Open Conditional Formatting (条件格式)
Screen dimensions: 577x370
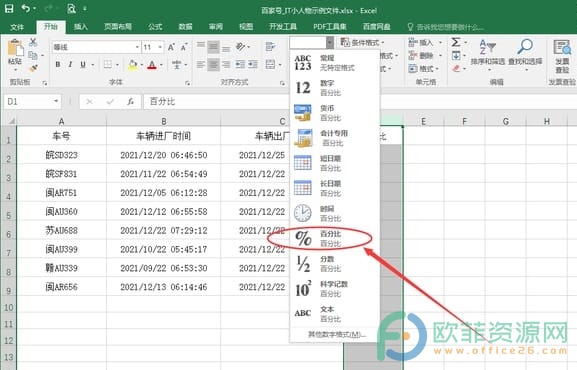click(363, 42)
